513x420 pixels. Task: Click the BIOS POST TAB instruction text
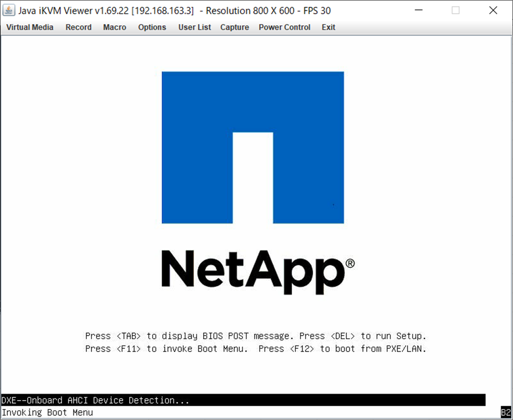(x=256, y=336)
